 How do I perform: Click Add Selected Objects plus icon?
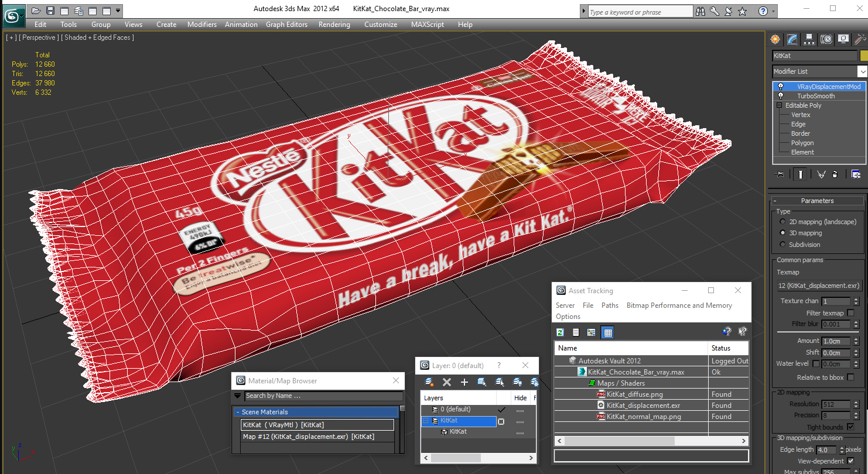pos(464,382)
